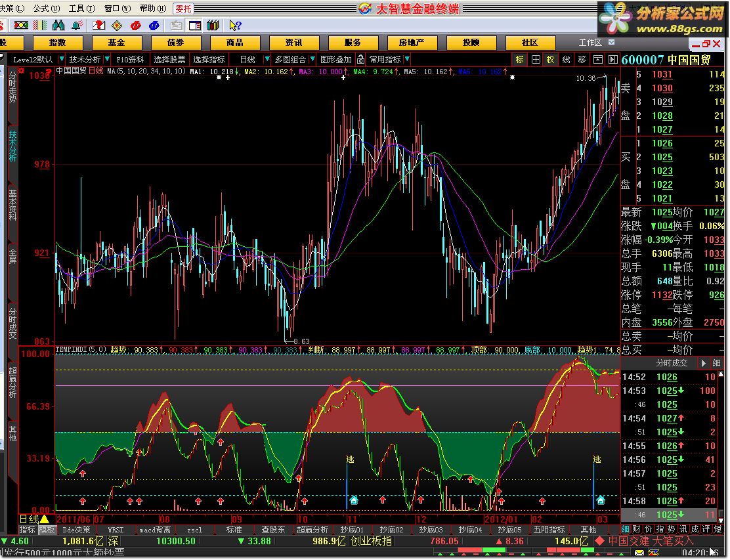This screenshot has height=560, width=730.
Task: Click the traffic light signal icon
Action: click(21, 26)
